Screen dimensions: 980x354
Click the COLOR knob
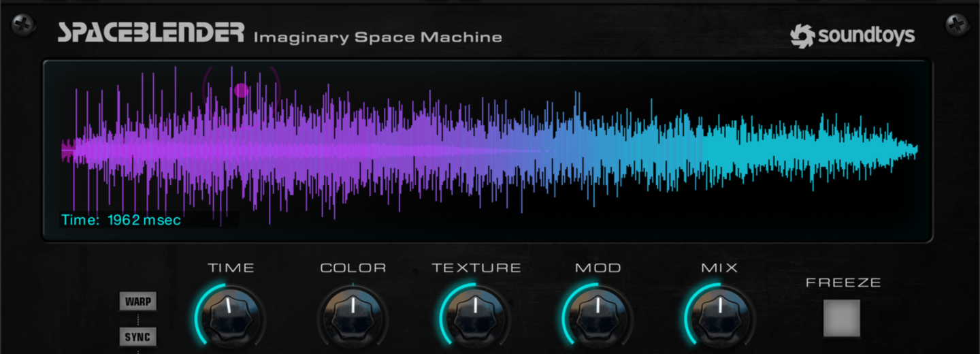[x=353, y=318]
